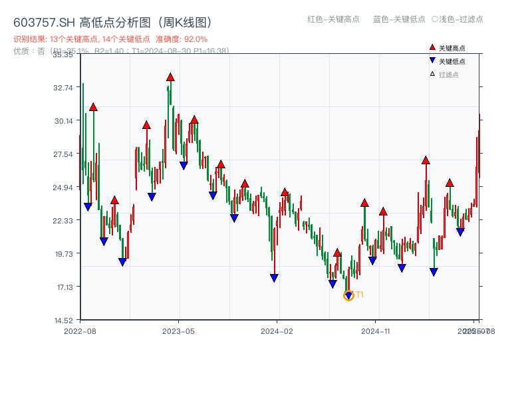Screen dimensions: 532x399
Task: Click the red 识别结果 accuracy 92.0% line
Action: [110, 39]
